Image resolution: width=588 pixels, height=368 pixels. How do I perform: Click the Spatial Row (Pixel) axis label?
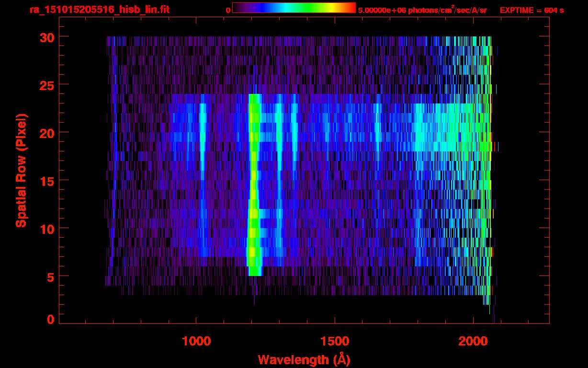click(21, 171)
